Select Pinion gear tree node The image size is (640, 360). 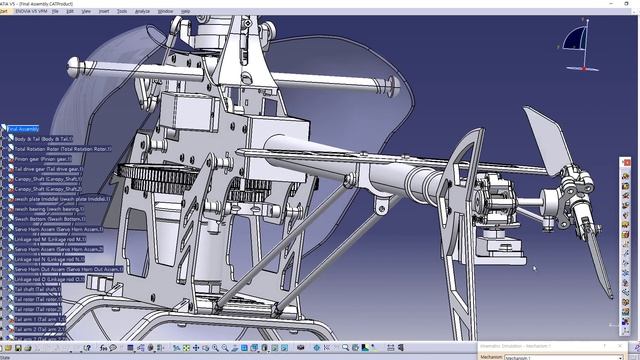[43, 159]
